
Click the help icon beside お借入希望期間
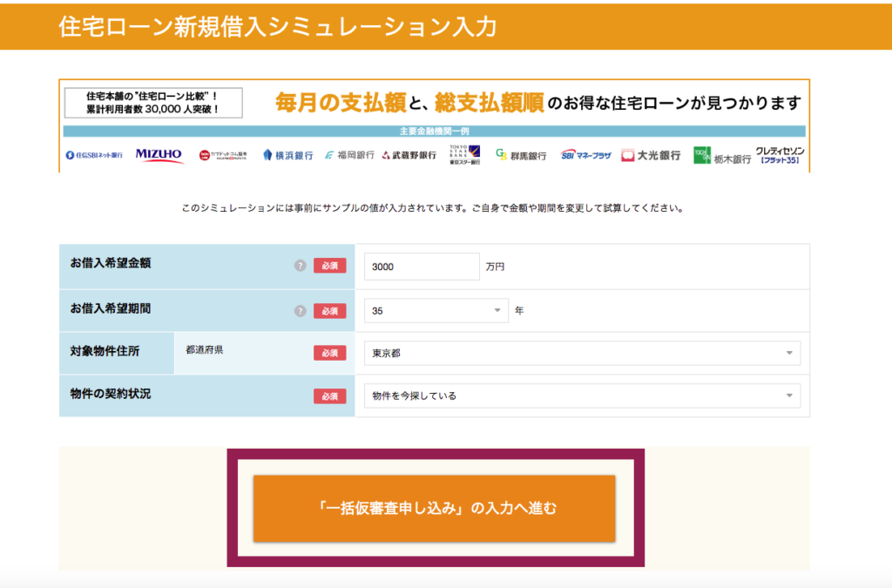tap(300, 309)
